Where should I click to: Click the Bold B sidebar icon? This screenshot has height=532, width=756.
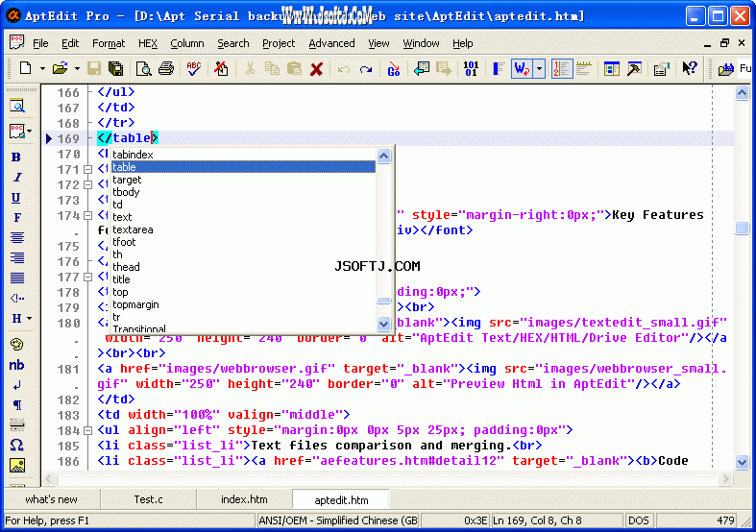[x=16, y=157]
